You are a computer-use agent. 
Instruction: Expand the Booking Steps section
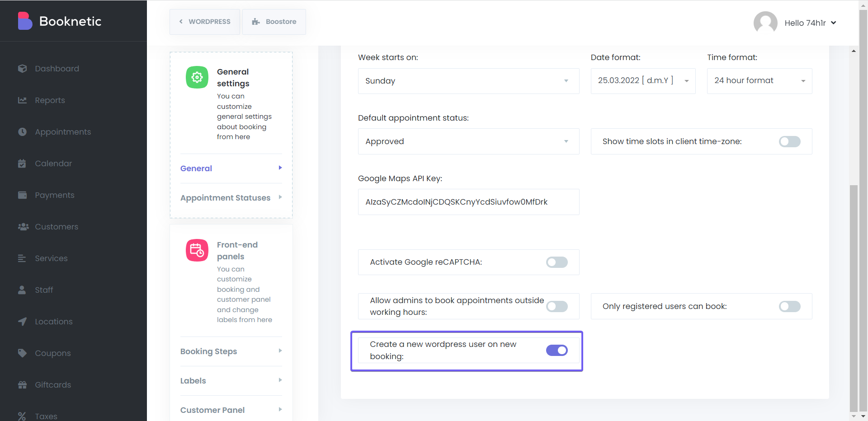pos(208,351)
